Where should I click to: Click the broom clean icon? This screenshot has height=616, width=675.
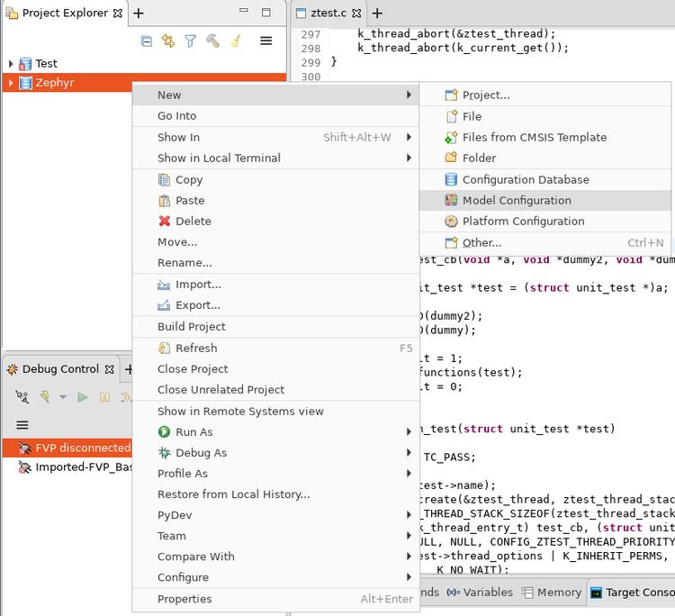click(235, 41)
